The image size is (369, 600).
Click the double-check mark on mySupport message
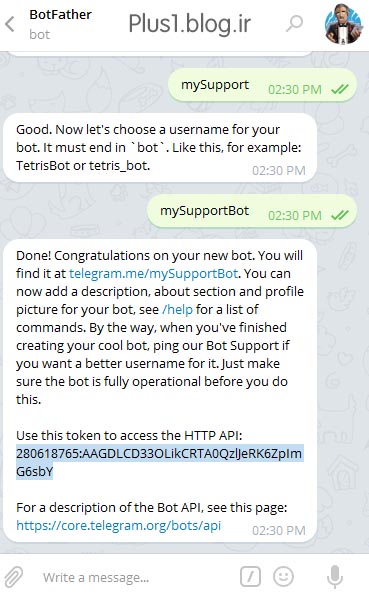(340, 90)
